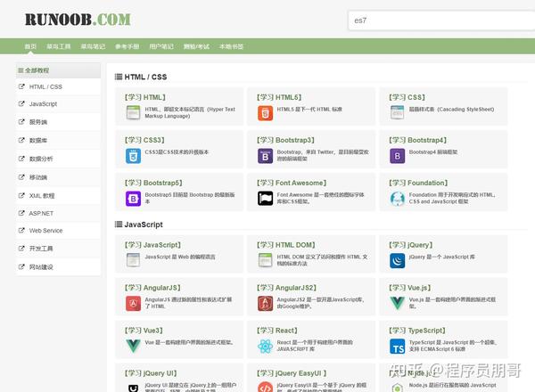Open the 【学习 JavaScript】 title
535x392 pixels.
(x=152, y=245)
